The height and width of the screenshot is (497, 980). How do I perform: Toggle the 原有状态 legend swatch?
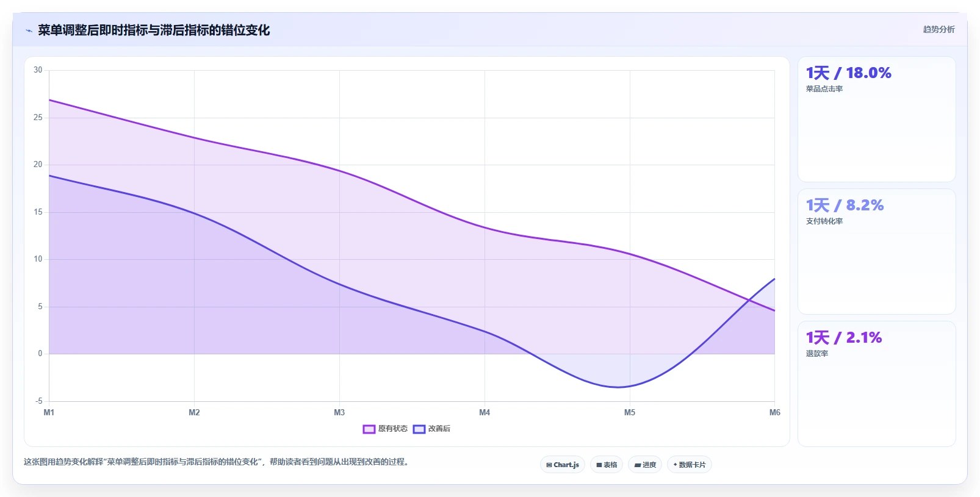[369, 429]
